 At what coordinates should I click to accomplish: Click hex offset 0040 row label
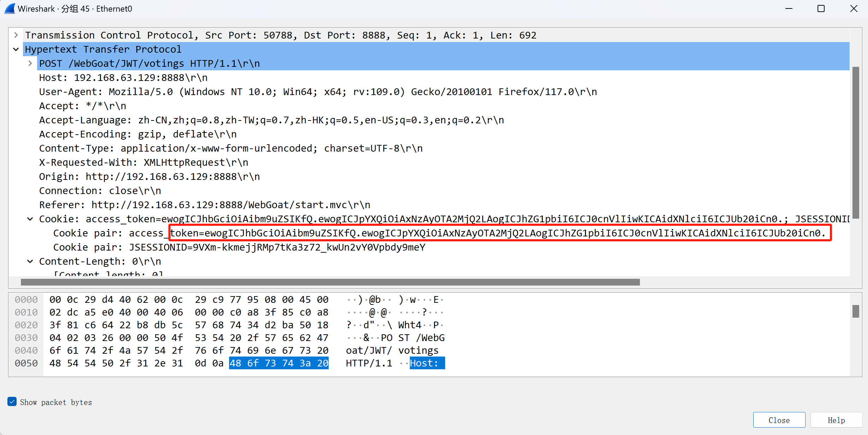point(26,350)
